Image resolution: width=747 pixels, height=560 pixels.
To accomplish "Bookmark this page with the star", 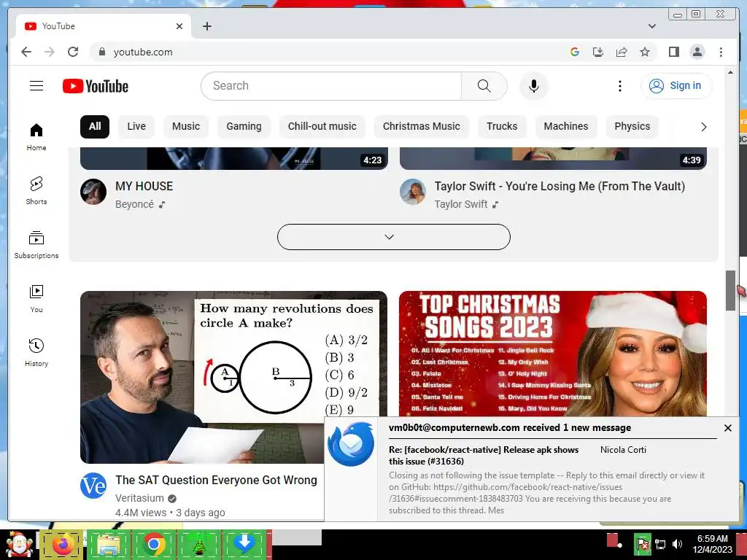I will (x=645, y=52).
